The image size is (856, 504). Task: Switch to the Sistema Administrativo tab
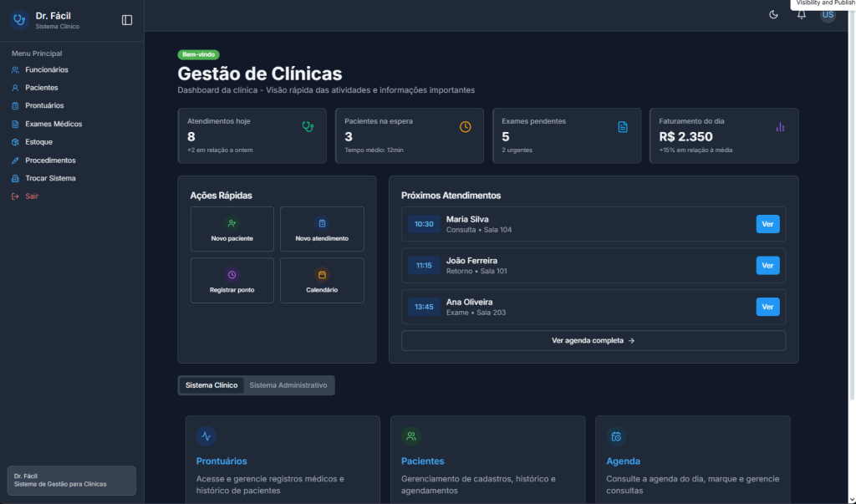(288, 385)
